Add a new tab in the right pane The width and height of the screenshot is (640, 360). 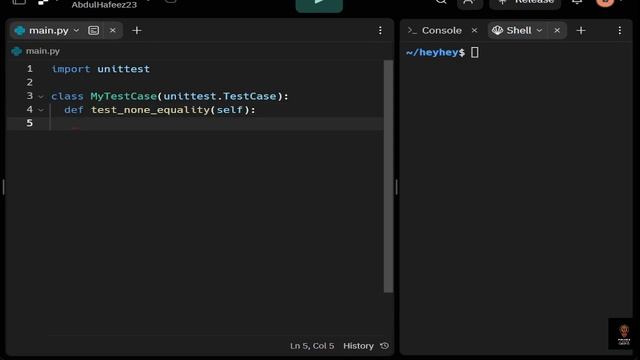pos(581,31)
